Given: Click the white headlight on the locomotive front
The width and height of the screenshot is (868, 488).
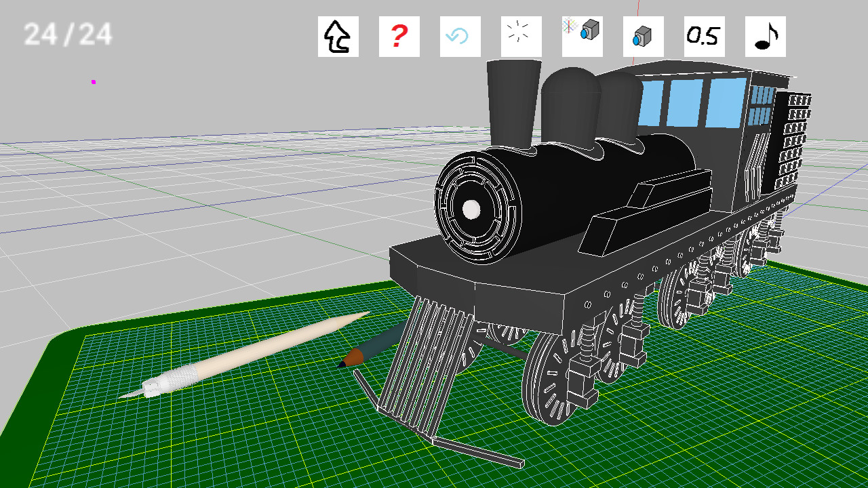Looking at the screenshot, I should tap(471, 209).
